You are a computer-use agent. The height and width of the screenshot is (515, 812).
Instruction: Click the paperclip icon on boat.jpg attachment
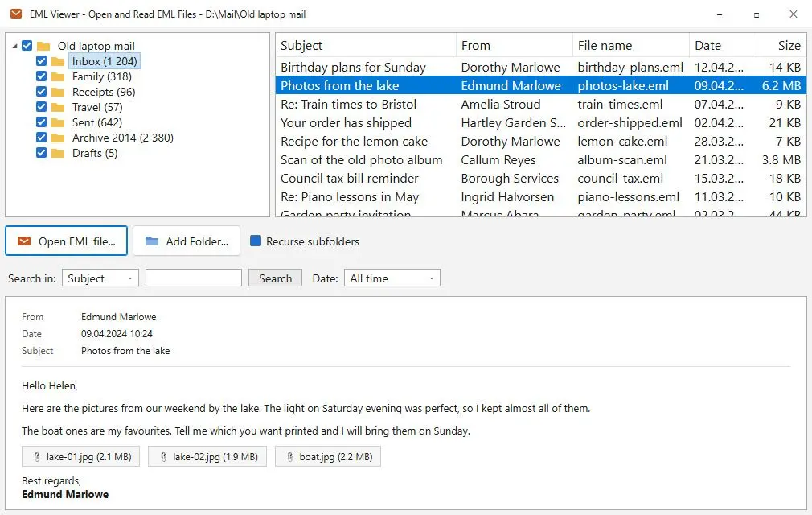(x=289, y=457)
